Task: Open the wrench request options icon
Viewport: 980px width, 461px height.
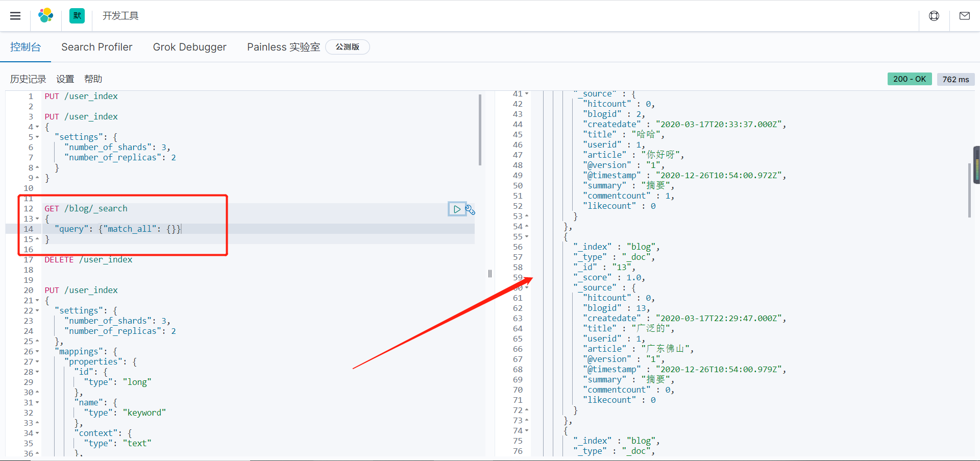Action: [x=471, y=209]
